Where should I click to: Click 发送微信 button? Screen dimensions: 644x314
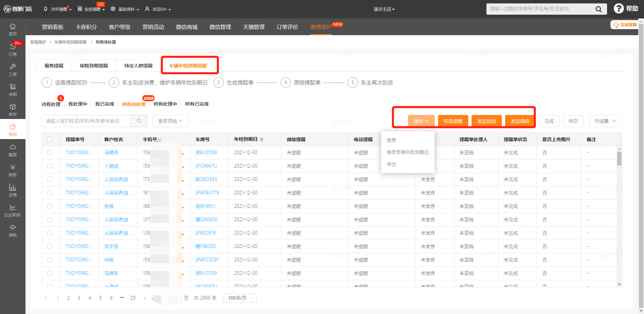click(520, 121)
